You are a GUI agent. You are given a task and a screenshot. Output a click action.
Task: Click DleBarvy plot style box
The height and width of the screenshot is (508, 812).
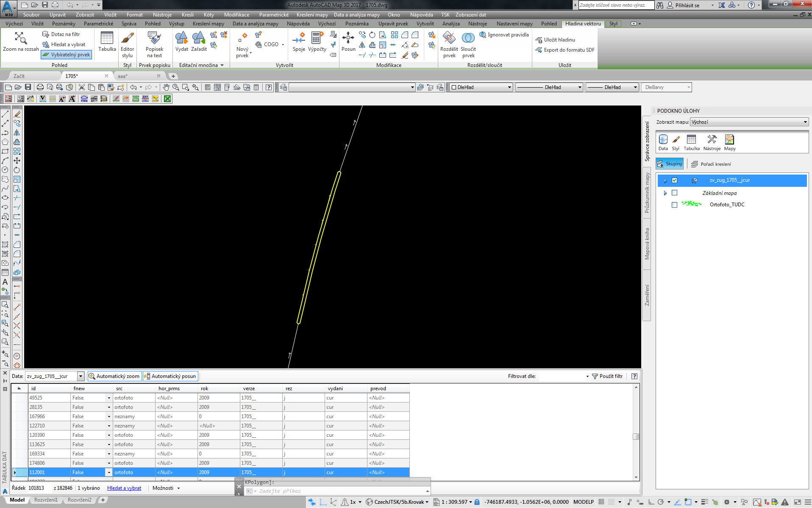point(666,87)
